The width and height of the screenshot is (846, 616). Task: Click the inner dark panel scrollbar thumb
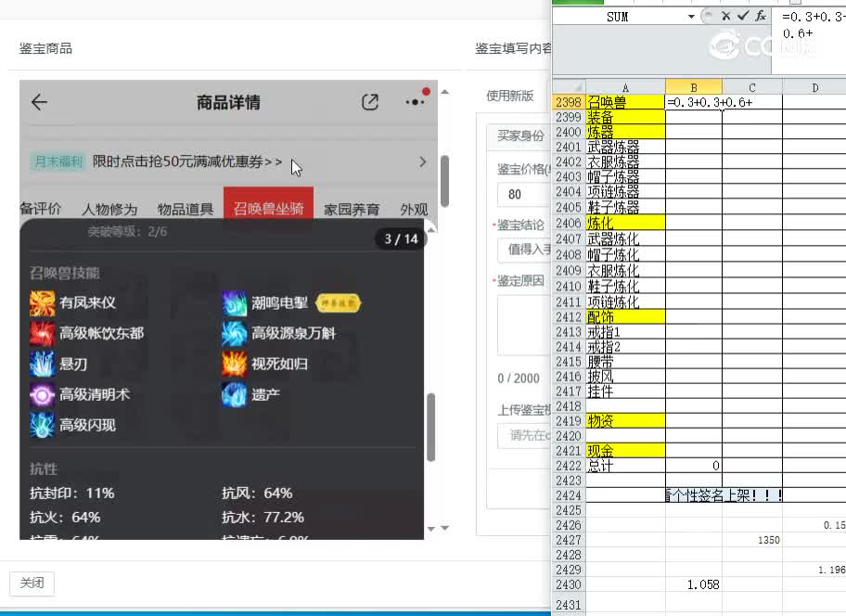tap(430, 427)
